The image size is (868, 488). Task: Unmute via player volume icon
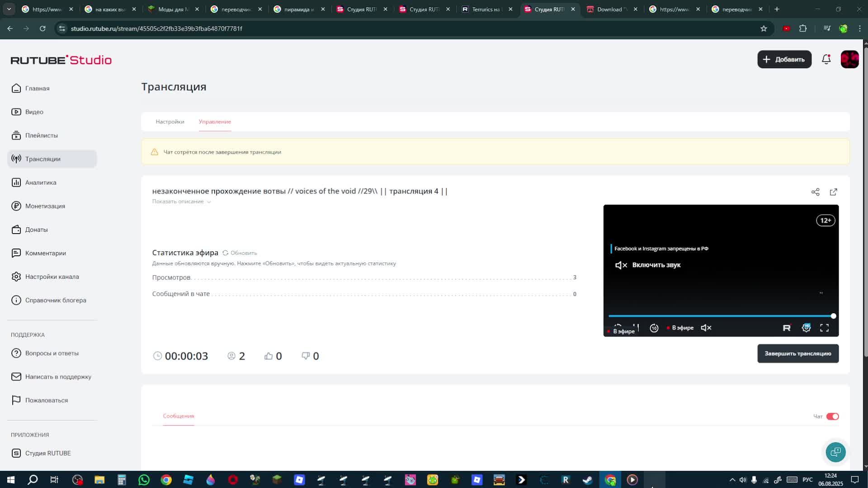tap(706, 328)
